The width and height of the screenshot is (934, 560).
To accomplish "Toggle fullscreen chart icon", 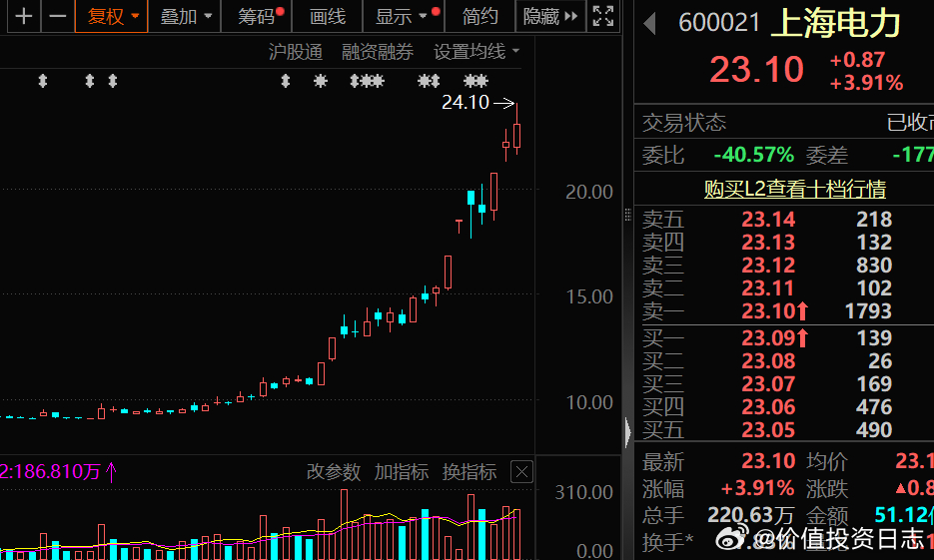I will coord(602,16).
